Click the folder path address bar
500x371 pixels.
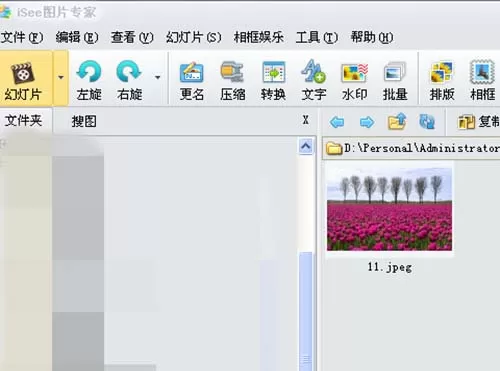(x=411, y=148)
